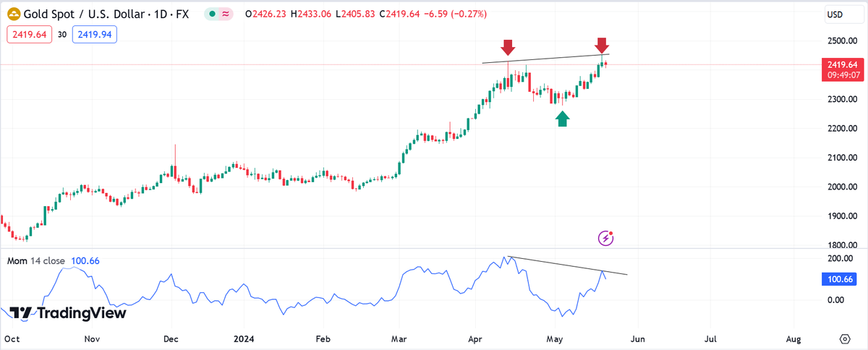868x350 pixels.
Task: Click the Mar date label on time axis
Action: coord(399,338)
